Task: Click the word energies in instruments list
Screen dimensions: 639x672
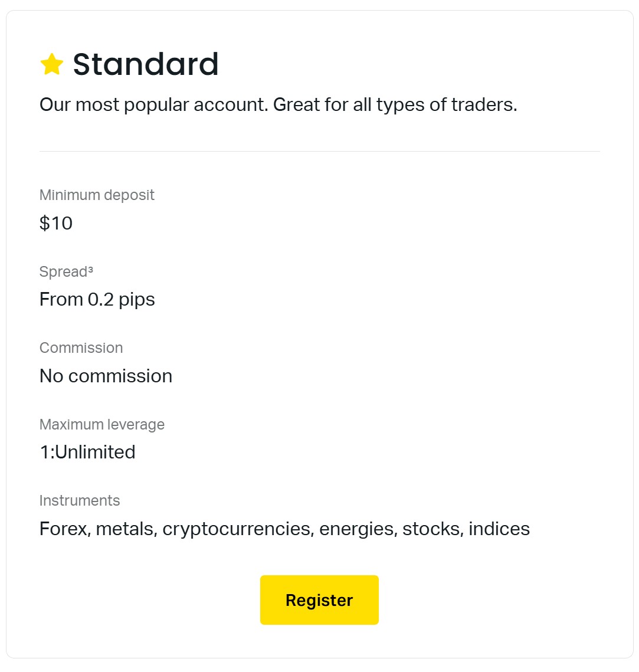Action: pos(358,529)
